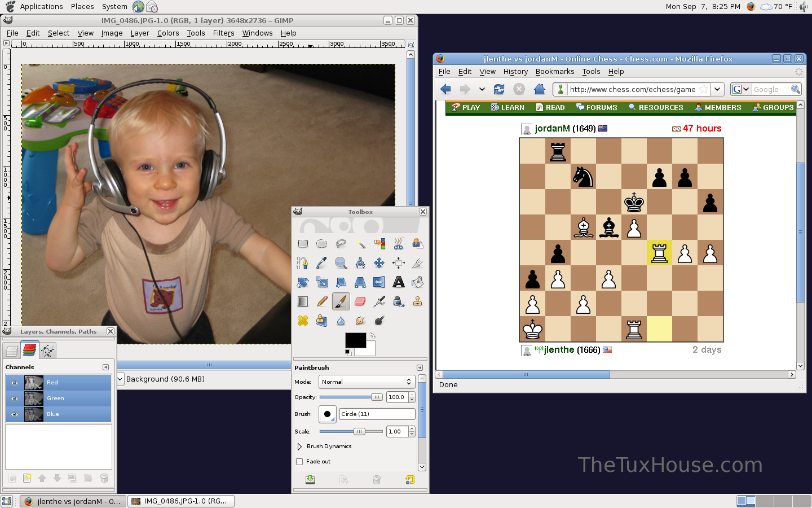812x508 pixels.
Task: Open the Bookmarks menu in Firefox
Action: pyautogui.click(x=554, y=72)
